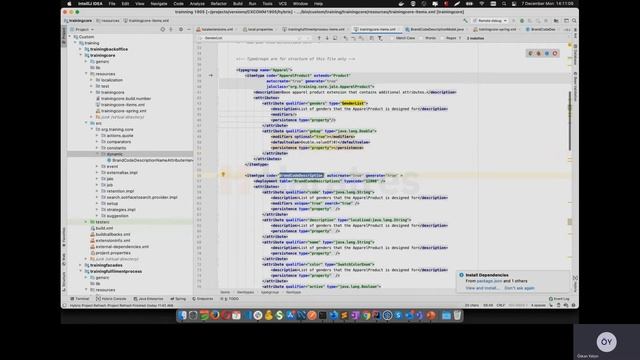
Task: Collapse the src folder node
Action: 87,123
